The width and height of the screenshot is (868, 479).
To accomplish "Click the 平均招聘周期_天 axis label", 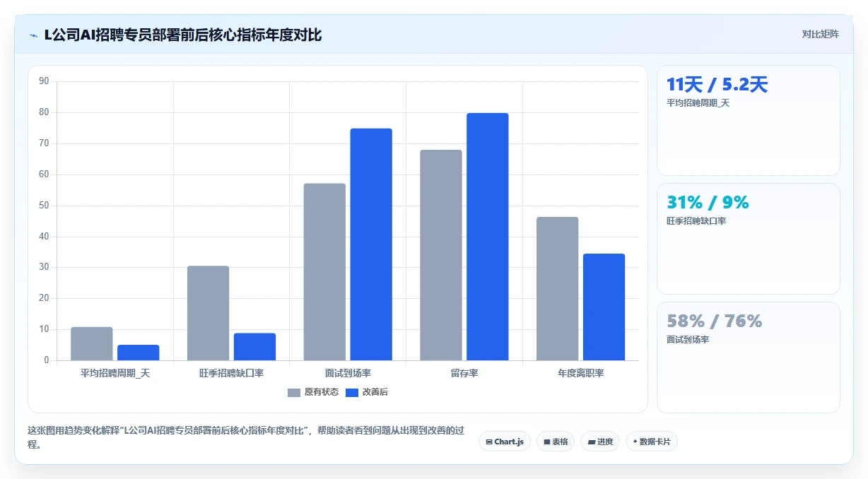I will (115, 373).
